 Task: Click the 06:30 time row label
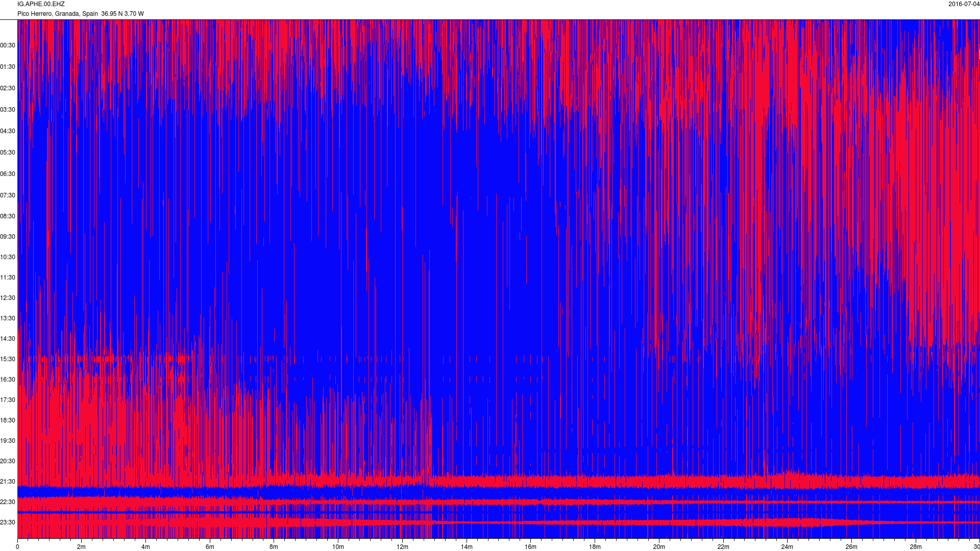(8, 174)
